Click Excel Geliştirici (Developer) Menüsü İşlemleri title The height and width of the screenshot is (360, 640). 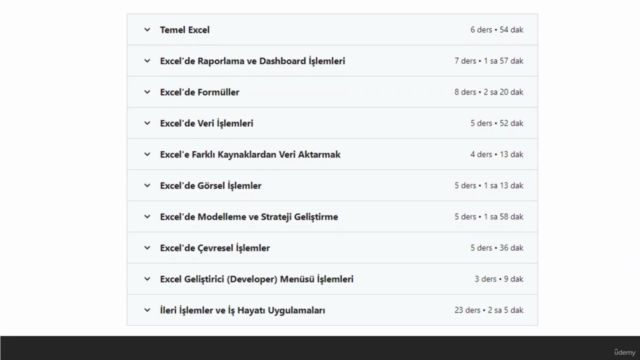pos(257,279)
